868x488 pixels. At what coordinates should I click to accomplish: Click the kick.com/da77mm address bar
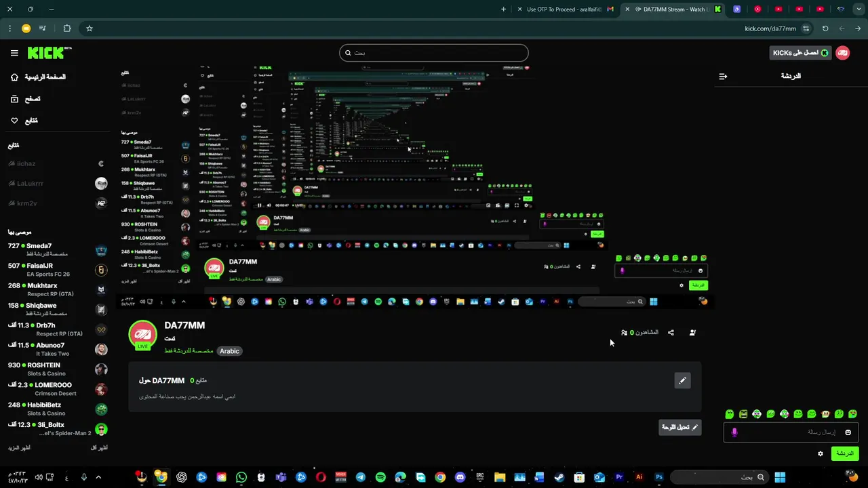coord(770,28)
